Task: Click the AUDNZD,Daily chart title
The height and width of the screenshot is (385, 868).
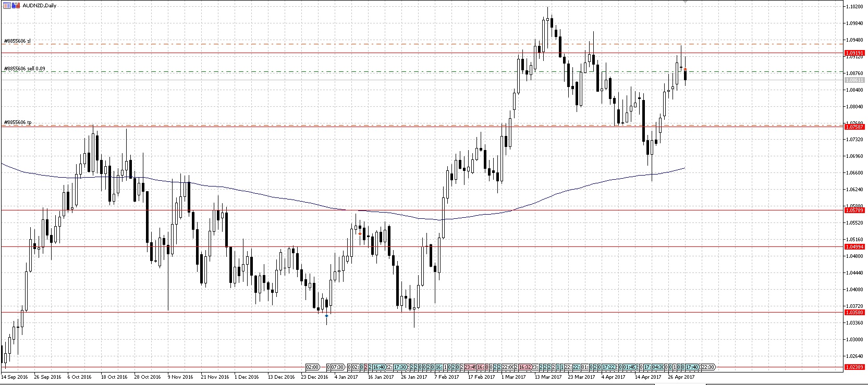Action: (40, 6)
